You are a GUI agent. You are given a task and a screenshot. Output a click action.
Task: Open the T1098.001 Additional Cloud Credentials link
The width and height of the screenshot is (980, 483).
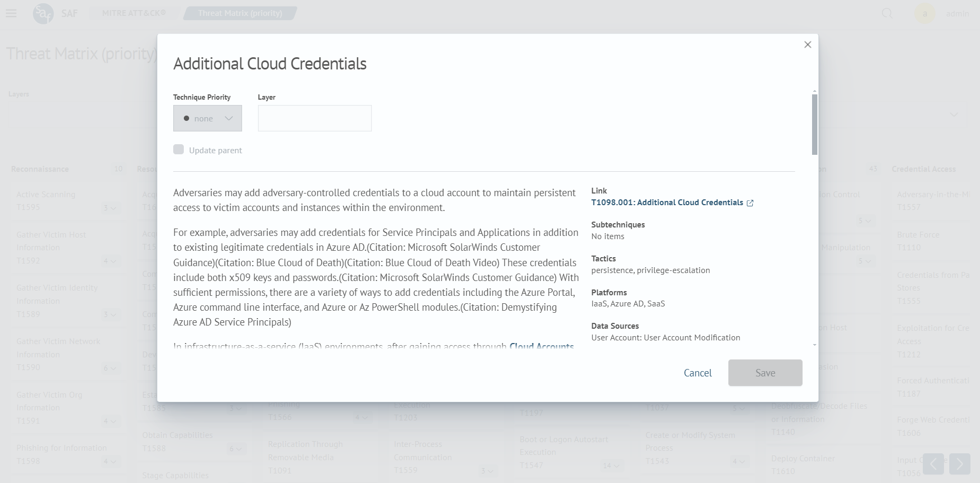pos(667,203)
